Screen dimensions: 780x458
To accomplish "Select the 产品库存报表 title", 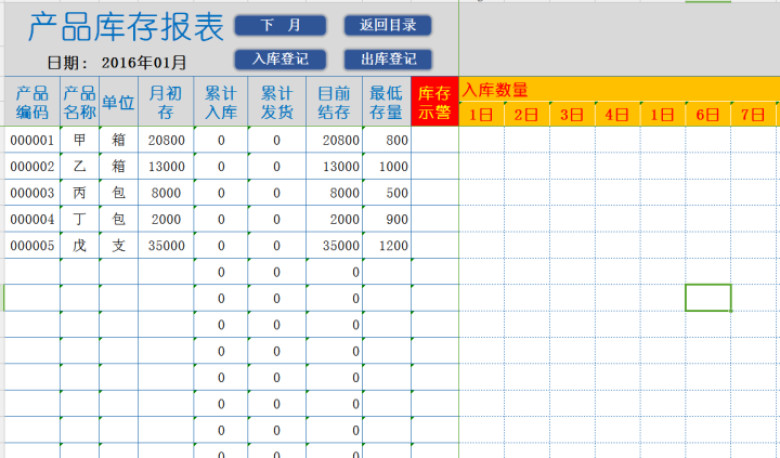I will tap(126, 27).
